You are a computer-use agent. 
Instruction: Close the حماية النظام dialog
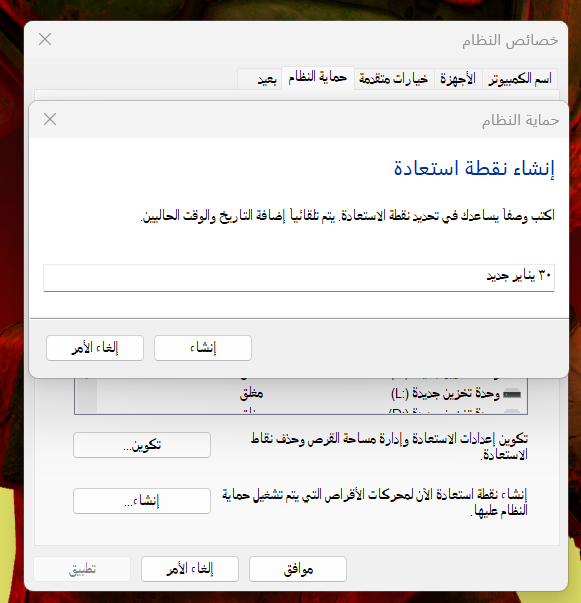[50, 119]
